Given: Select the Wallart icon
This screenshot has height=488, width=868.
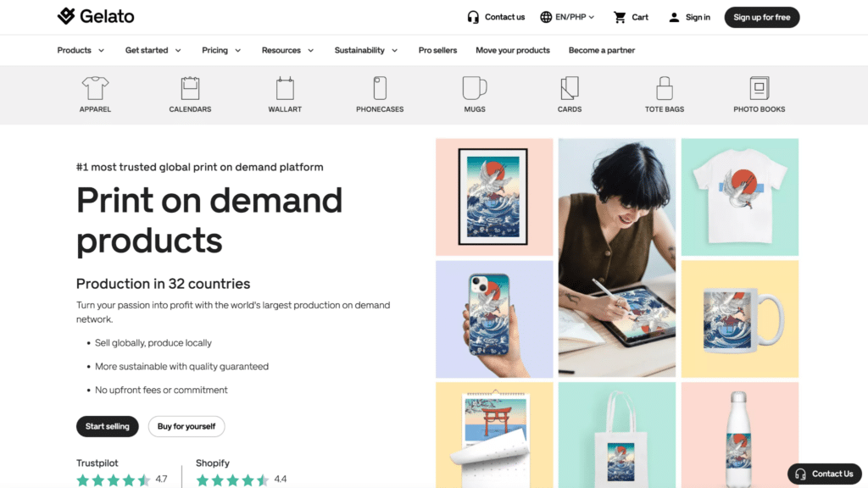Looking at the screenshot, I should click(285, 88).
